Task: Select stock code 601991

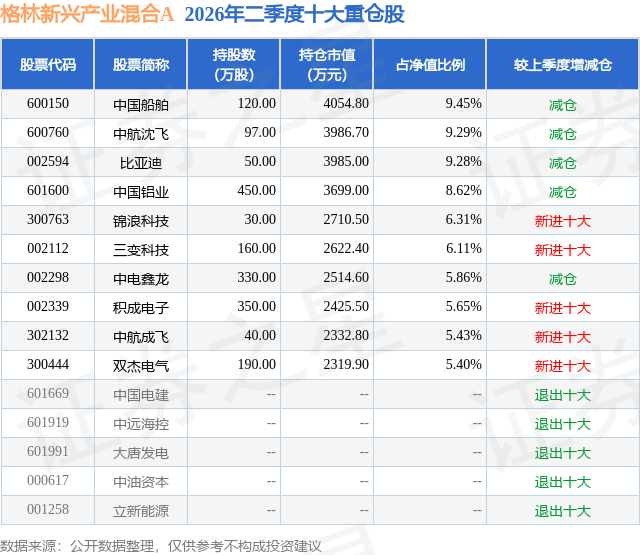Action: click(48, 451)
